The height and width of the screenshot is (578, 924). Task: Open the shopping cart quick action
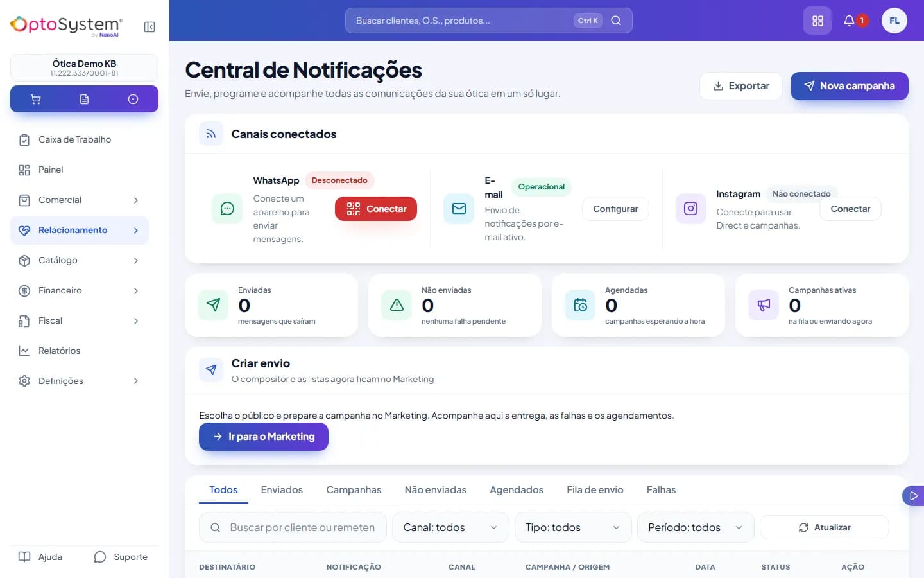coord(36,100)
